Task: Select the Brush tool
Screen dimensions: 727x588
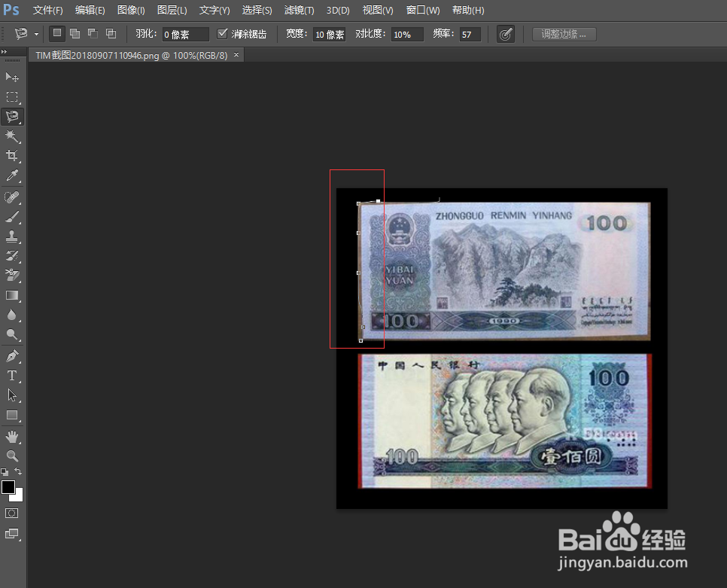Action: coord(12,217)
